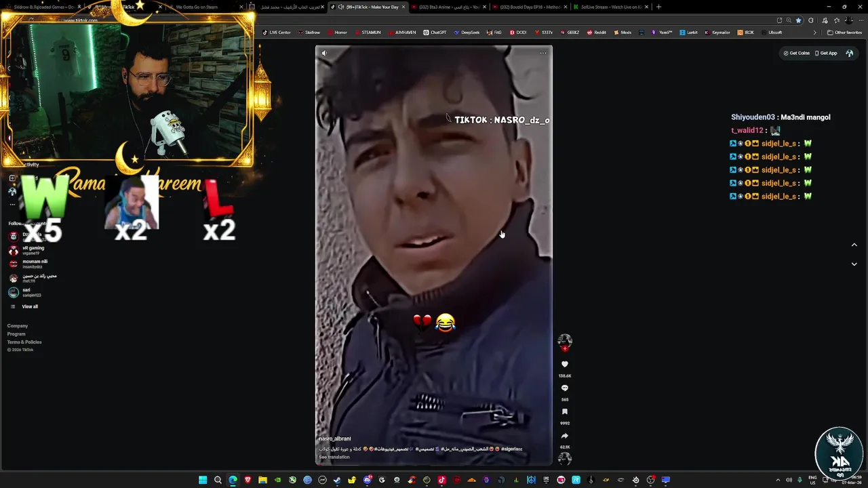Open the spinning sound disc at video corner
Viewport: 868px width, 488px height.
565,458
